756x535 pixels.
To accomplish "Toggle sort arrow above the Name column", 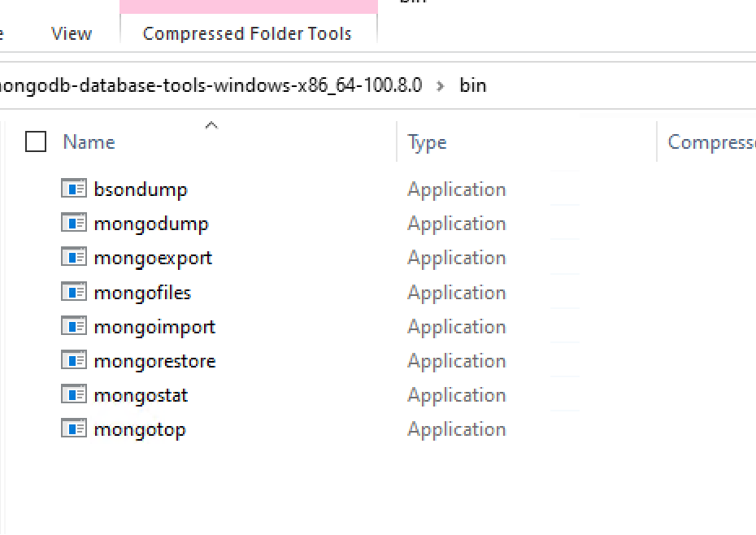I will (x=211, y=125).
